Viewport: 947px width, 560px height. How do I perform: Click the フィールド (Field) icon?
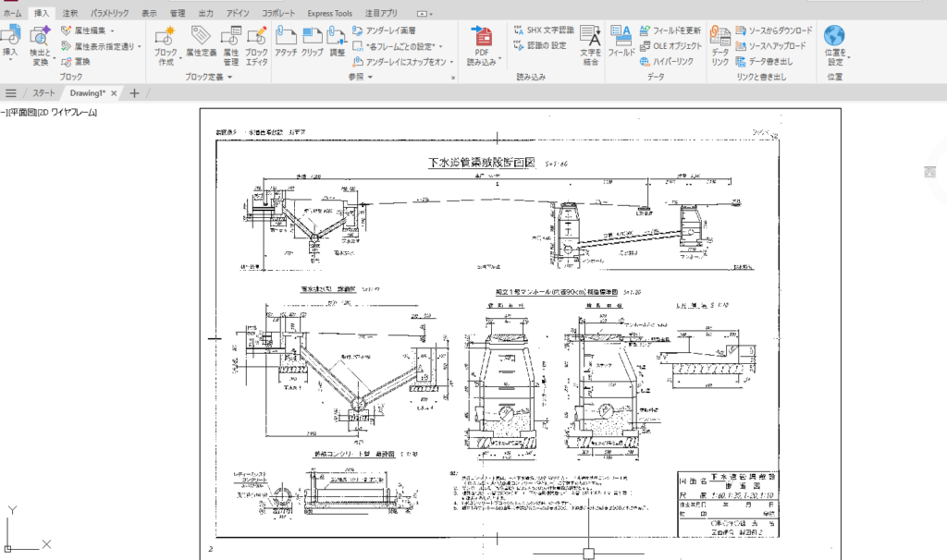(621, 36)
